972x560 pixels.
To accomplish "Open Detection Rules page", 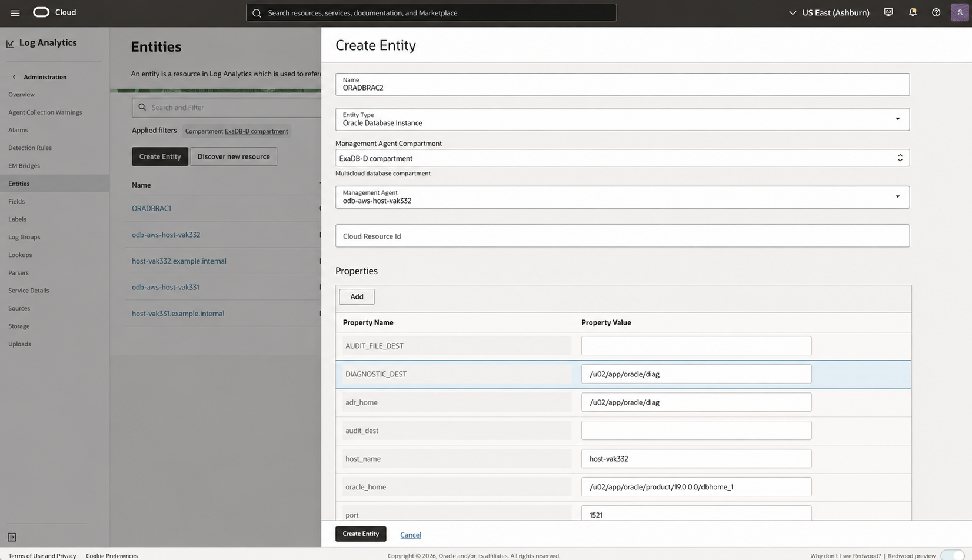I will click(30, 148).
